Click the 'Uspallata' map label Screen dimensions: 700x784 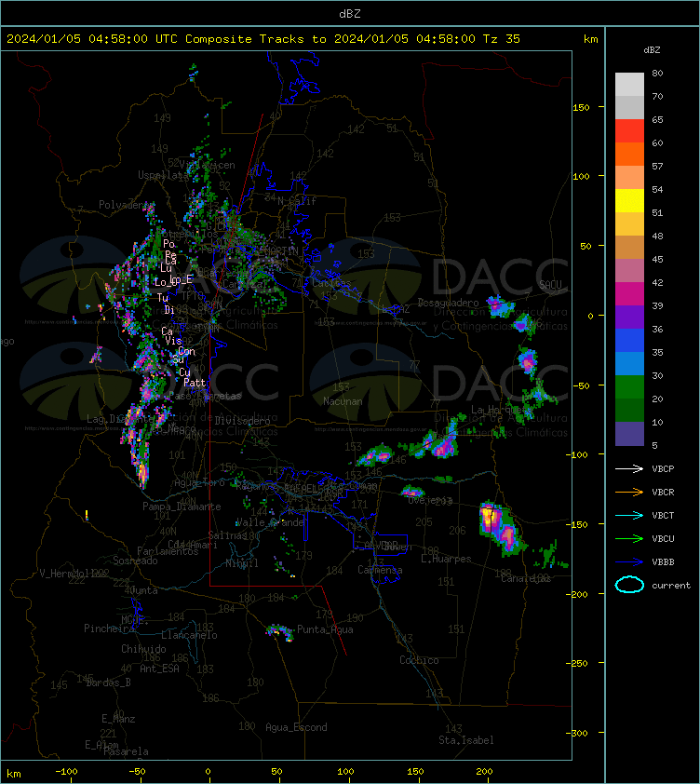click(164, 175)
